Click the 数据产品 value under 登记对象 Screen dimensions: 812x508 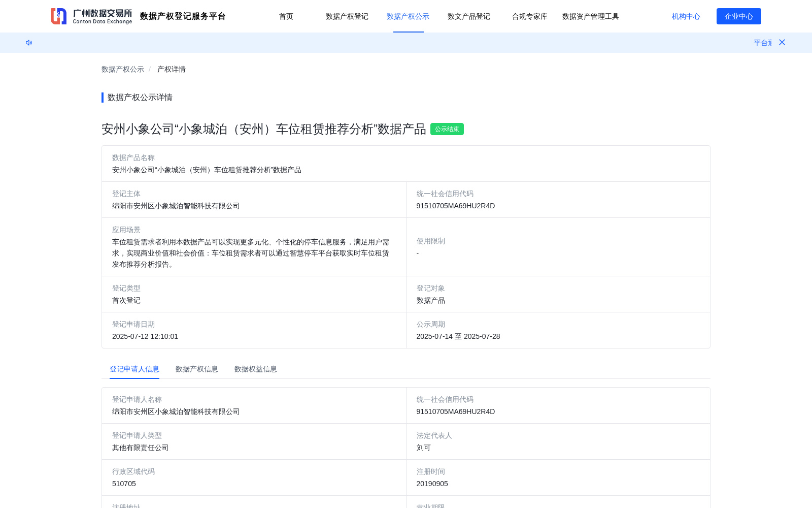431,300
